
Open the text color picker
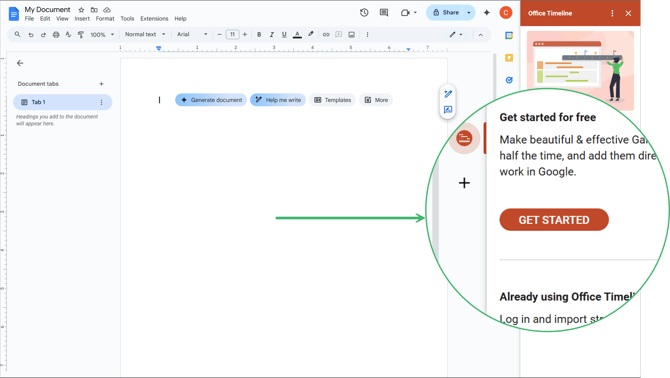[x=297, y=35]
